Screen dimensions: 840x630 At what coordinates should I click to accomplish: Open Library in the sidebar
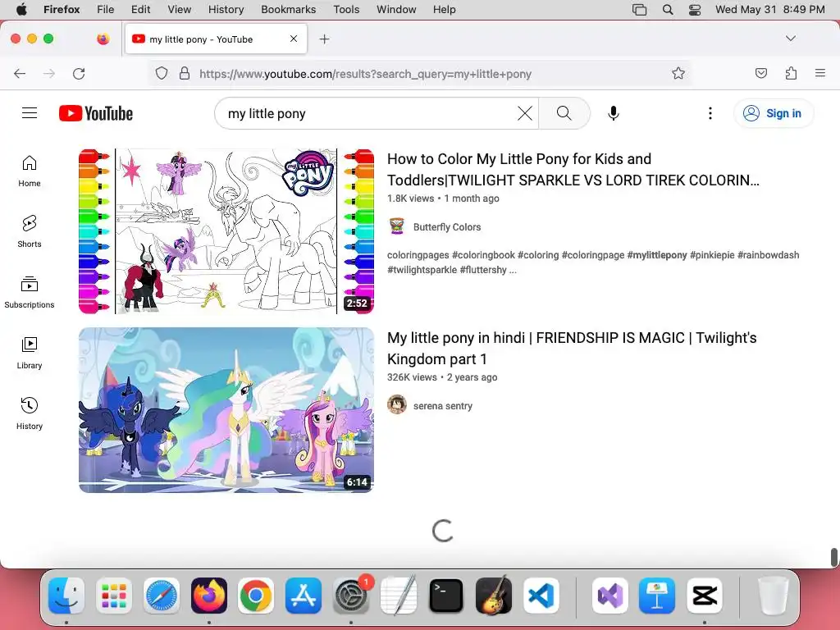click(x=30, y=353)
